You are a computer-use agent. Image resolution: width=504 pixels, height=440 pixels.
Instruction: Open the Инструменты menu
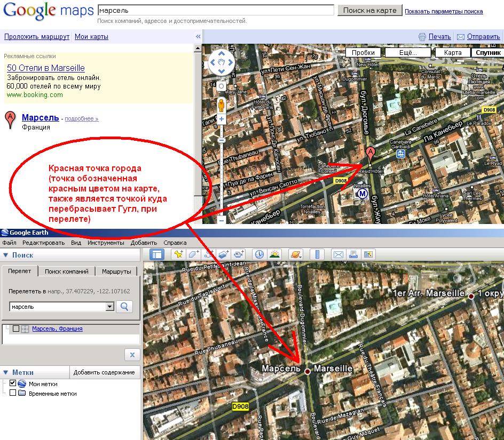106,243
